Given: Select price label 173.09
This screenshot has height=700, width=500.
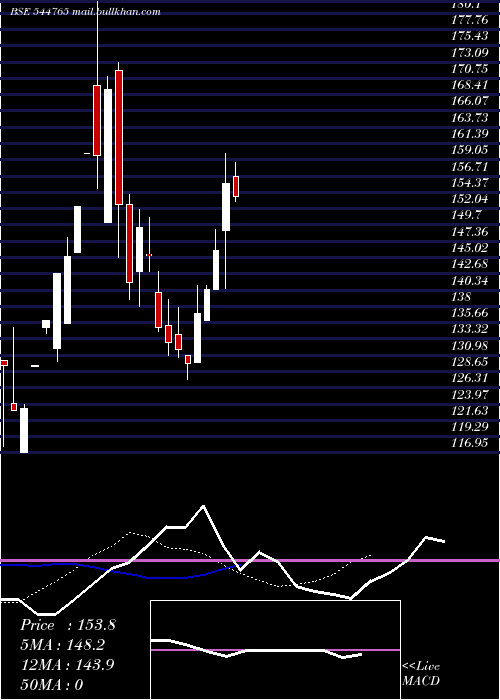Looking at the screenshot, I should (469, 53).
